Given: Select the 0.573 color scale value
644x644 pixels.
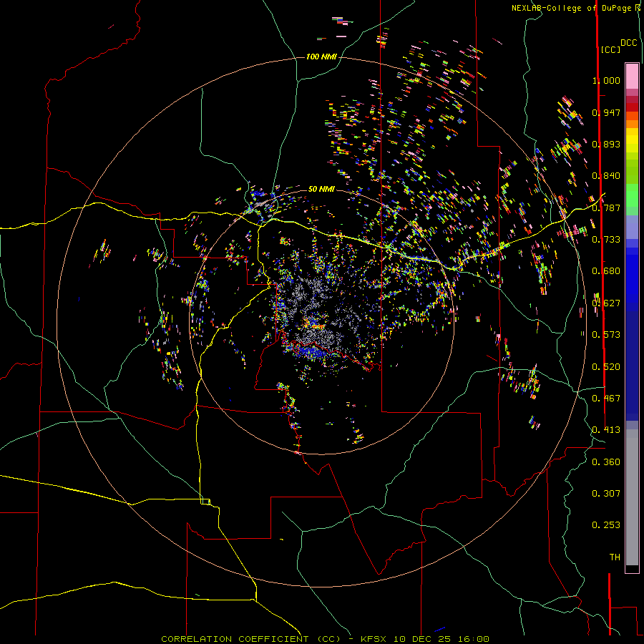Looking at the screenshot, I should pyautogui.click(x=606, y=335).
